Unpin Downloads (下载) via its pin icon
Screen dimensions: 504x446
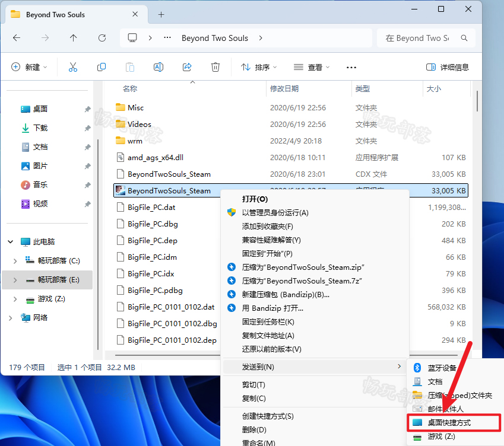click(87, 128)
